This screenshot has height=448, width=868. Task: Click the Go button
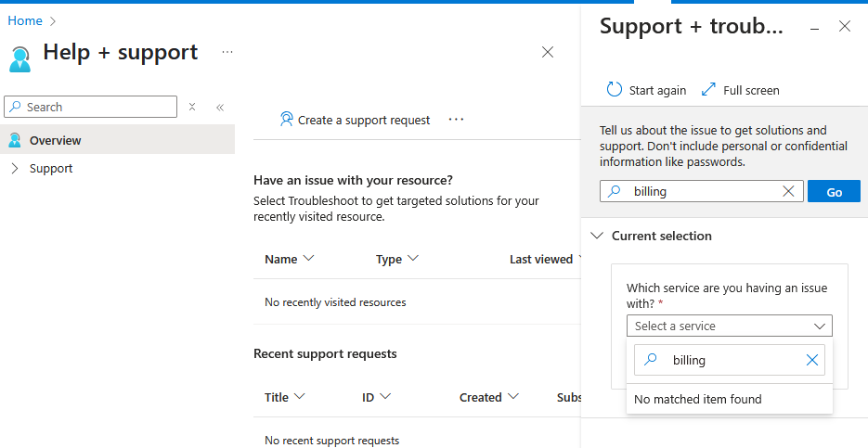(x=834, y=191)
